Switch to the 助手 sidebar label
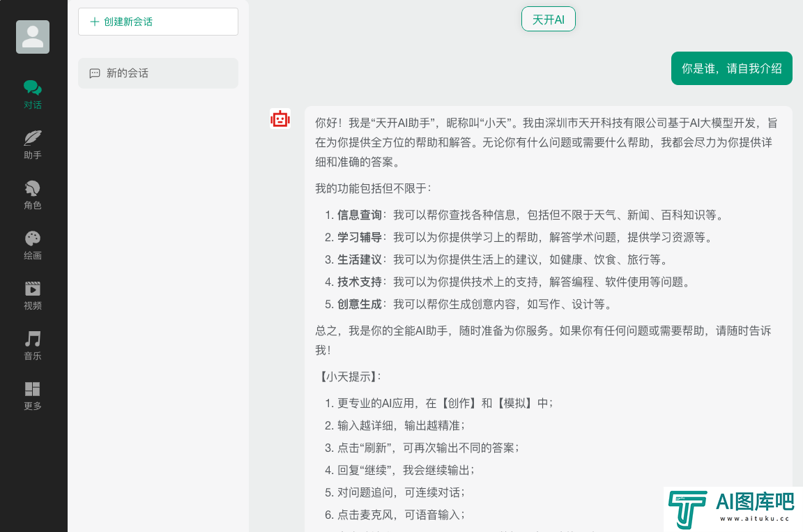 pyautogui.click(x=33, y=155)
